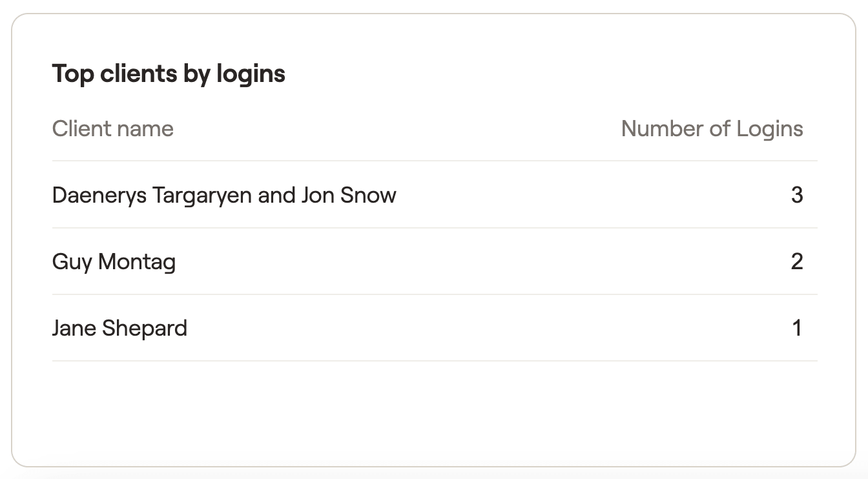Viewport: 868px width, 479px height.
Task: Click the "Top clients by logins" heading
Action: 169,74
